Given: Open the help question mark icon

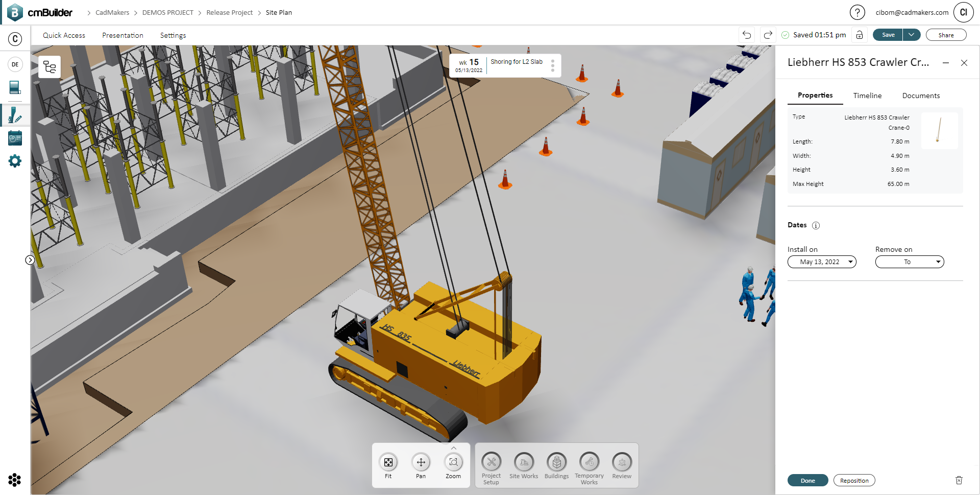Looking at the screenshot, I should (x=857, y=12).
